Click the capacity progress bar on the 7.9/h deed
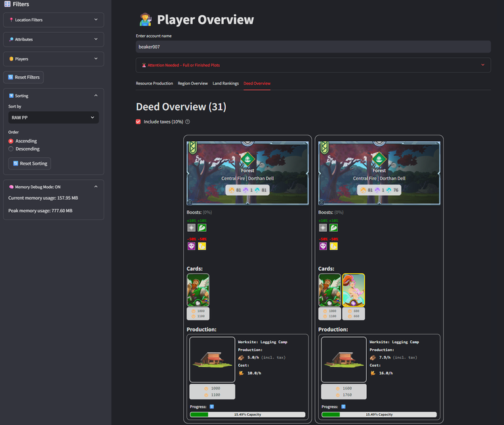 point(379,414)
